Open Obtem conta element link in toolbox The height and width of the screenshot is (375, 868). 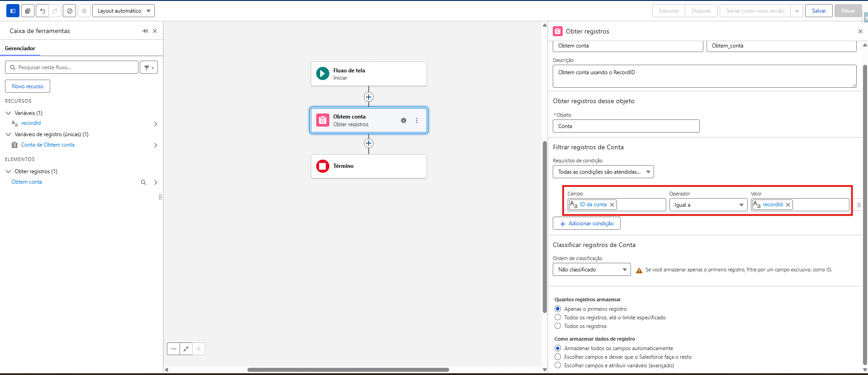pos(27,182)
